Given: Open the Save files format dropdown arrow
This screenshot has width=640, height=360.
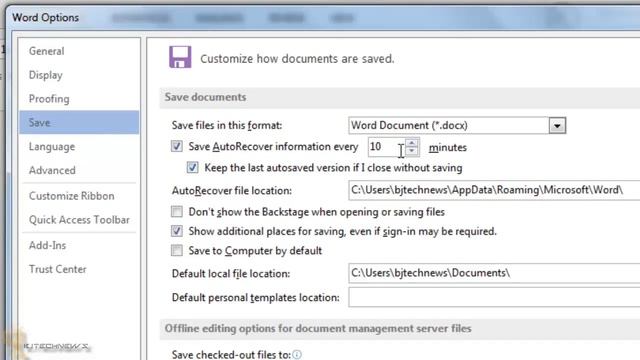Looking at the screenshot, I should (x=557, y=126).
